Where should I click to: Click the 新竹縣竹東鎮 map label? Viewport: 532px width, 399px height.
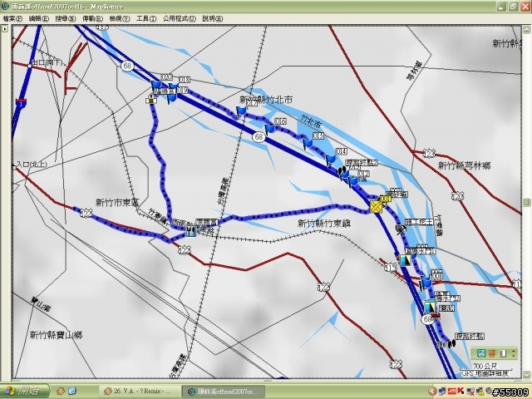click(324, 224)
